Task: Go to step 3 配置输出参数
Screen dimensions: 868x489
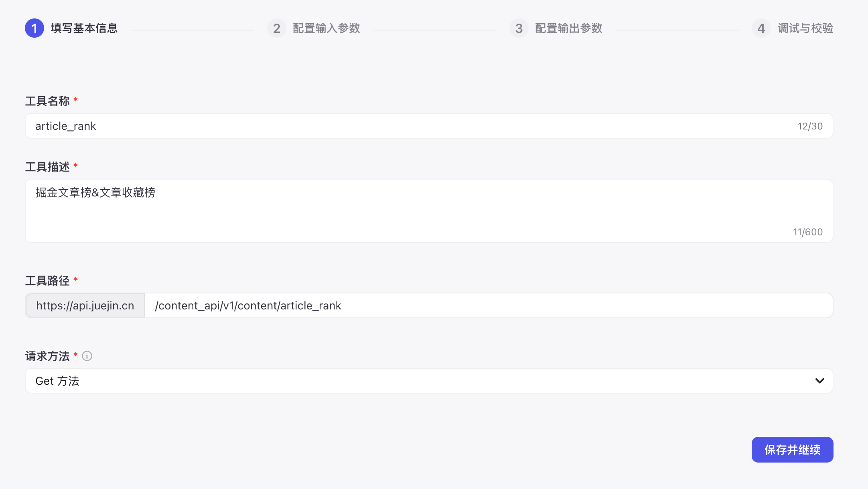Action: click(x=556, y=28)
